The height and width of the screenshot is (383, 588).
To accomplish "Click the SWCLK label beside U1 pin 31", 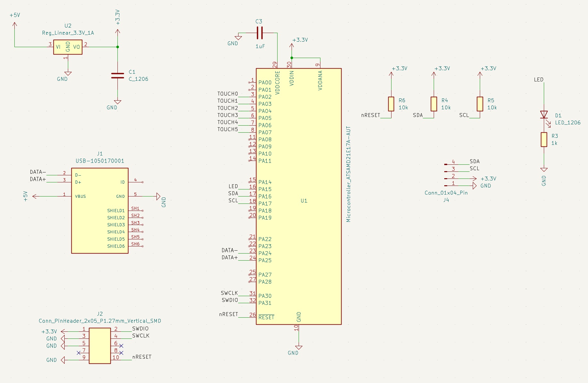I will (x=229, y=293).
